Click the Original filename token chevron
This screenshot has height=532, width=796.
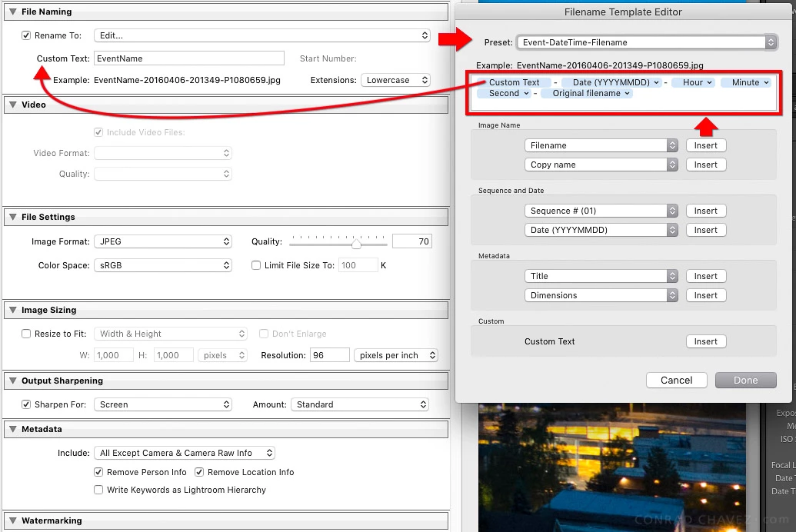pyautogui.click(x=627, y=93)
